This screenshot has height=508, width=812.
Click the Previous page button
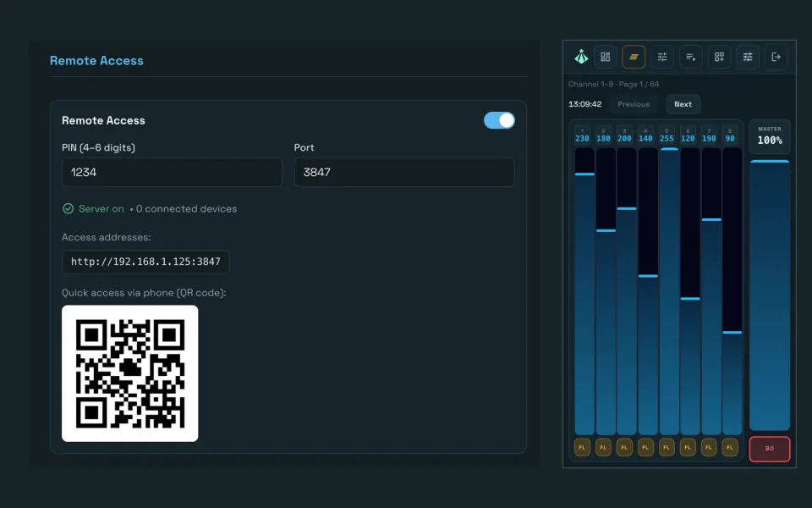[634, 104]
